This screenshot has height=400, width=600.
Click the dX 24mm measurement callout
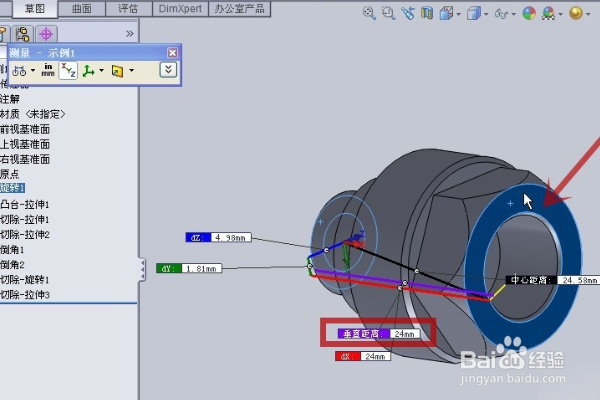click(363, 356)
